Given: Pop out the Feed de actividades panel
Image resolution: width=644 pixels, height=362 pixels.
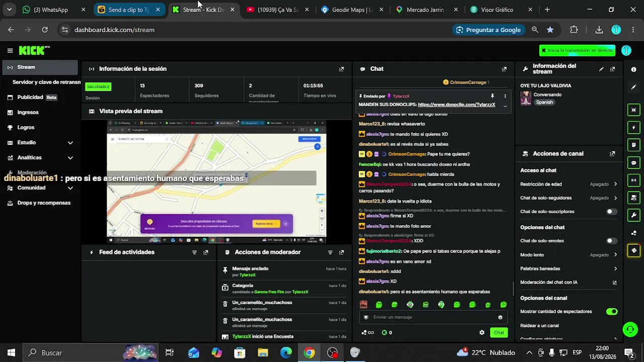Looking at the screenshot, I should (x=206, y=252).
